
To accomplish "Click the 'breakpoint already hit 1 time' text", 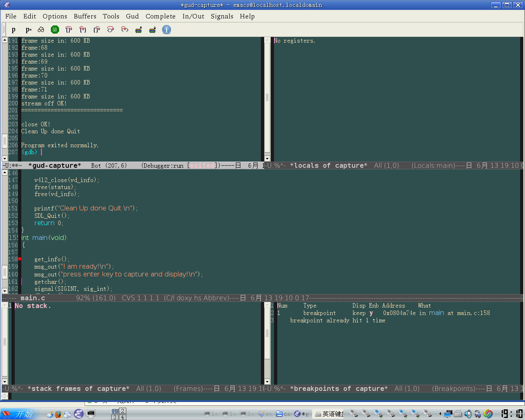I will [338, 320].
